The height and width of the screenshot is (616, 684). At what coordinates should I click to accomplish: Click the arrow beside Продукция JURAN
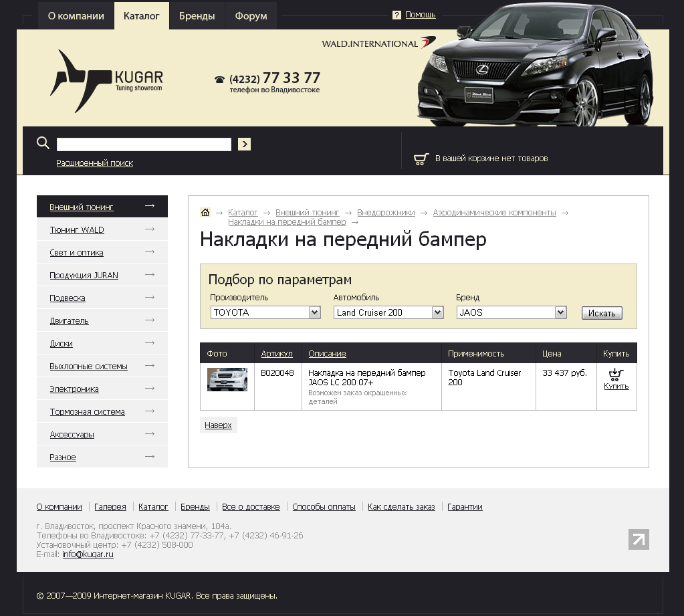click(x=150, y=274)
